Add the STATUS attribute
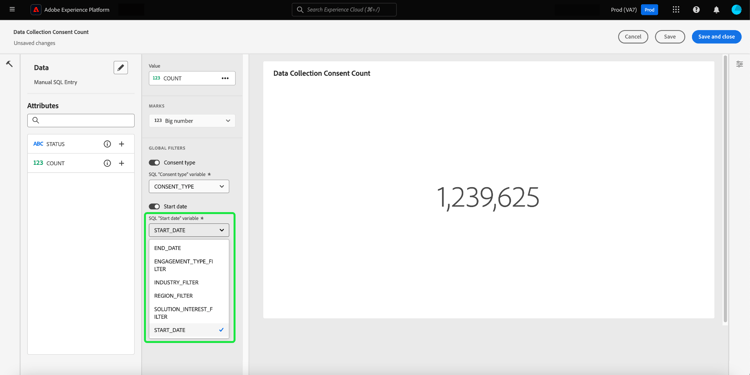The width and height of the screenshot is (750, 375). 121,144
